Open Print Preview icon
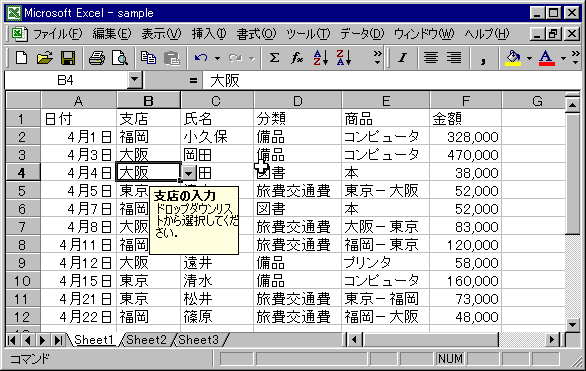Screen dimensions: 586x371 click(120, 58)
